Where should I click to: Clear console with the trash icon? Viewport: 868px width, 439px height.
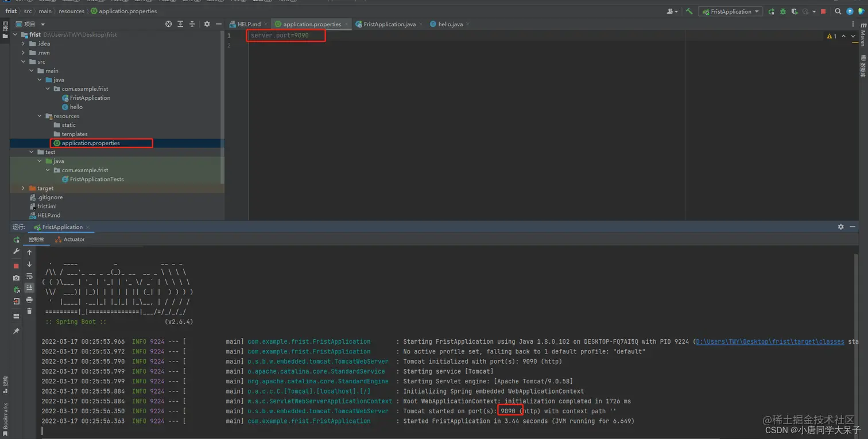click(x=29, y=311)
